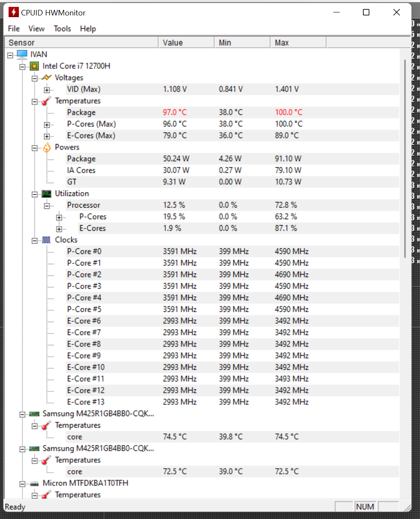This screenshot has height=519, width=420.
Task: Collapse the Intel Core i7 12700H node
Action: click(x=22, y=66)
